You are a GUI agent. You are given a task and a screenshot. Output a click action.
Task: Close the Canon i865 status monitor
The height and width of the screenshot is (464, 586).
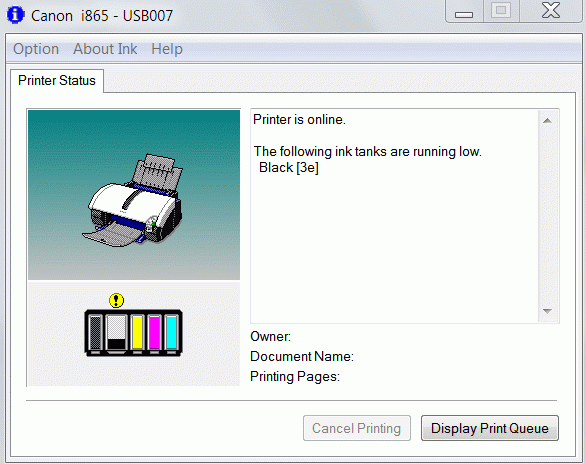[551, 10]
